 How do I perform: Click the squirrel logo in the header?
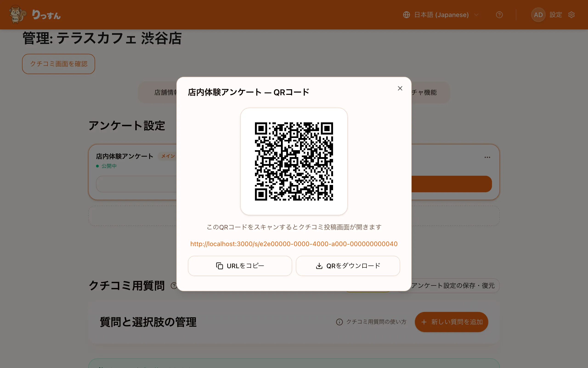tap(17, 14)
